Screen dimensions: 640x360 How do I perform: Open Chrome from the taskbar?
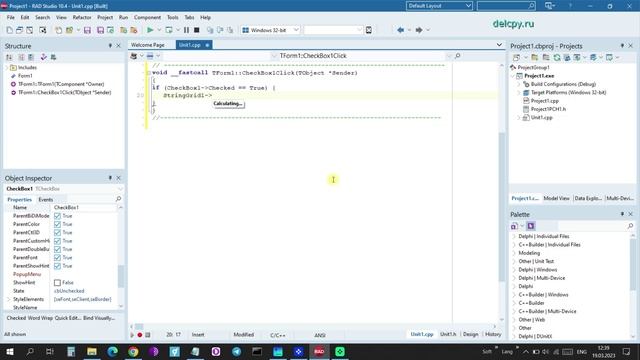133,351
